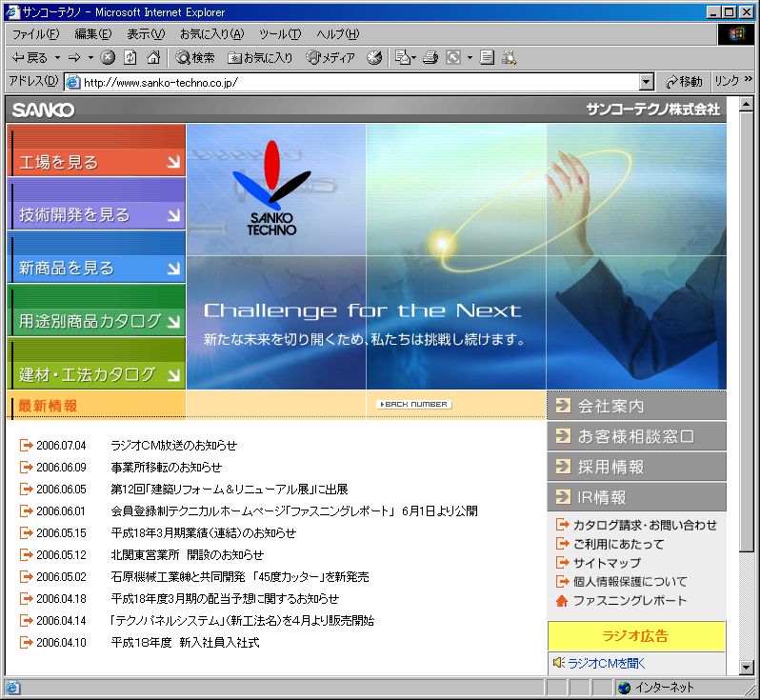This screenshot has height=700, width=760.
Task: Open news about 建築リフォーム＆リニューアル展
Action: [x=229, y=489]
